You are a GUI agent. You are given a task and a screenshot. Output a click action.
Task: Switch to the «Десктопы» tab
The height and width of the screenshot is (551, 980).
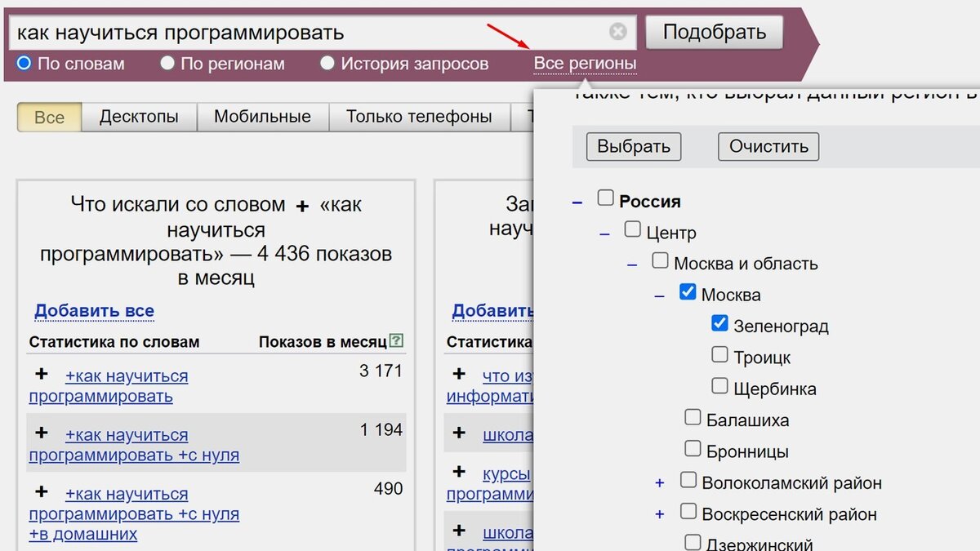(x=139, y=117)
